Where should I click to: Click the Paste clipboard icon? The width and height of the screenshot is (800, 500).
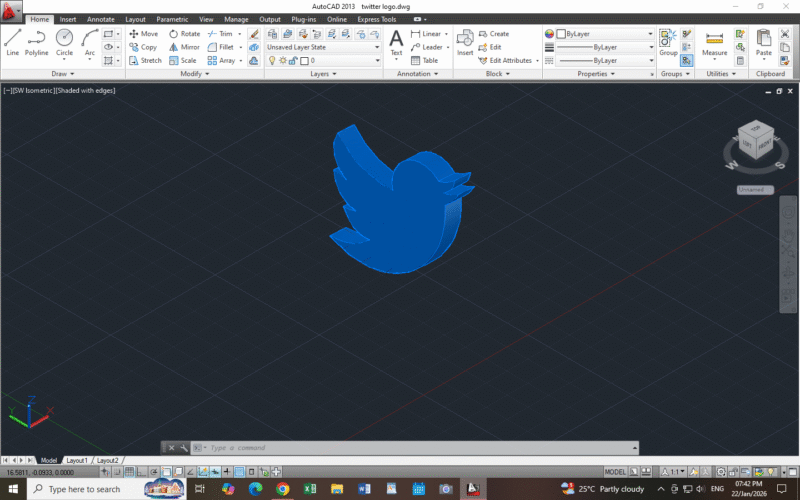tap(764, 42)
